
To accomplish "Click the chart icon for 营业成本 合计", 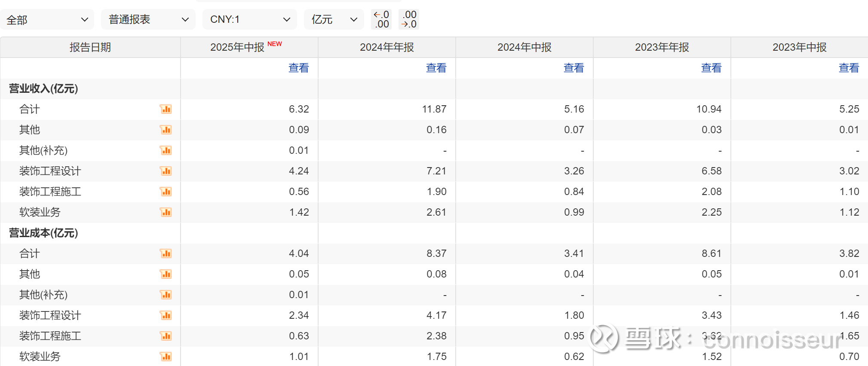I will (166, 253).
